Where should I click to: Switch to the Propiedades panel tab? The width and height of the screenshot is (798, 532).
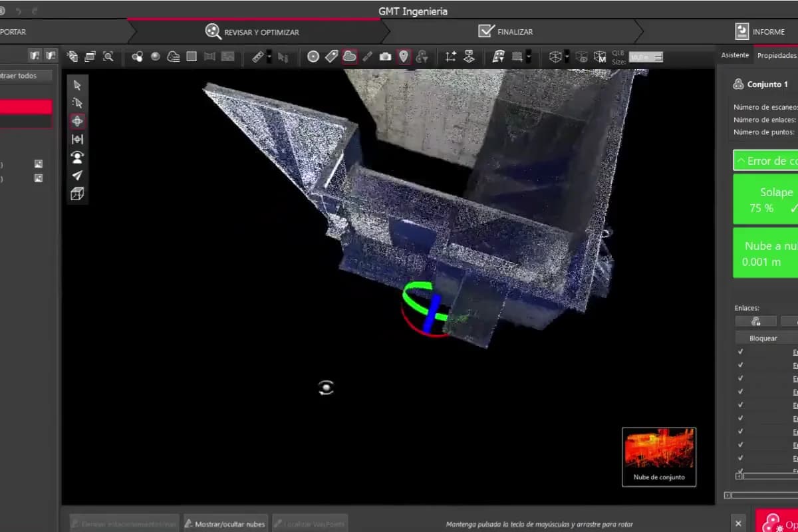pos(777,55)
